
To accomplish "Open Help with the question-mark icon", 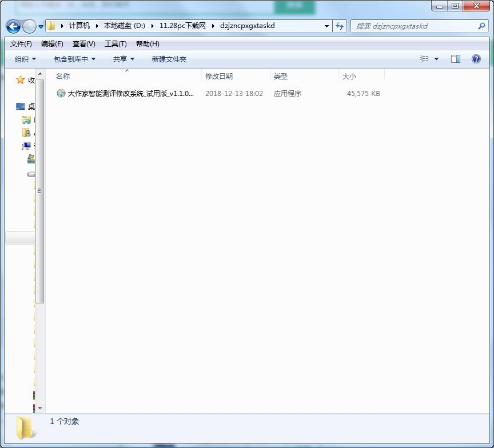I will 476,59.
